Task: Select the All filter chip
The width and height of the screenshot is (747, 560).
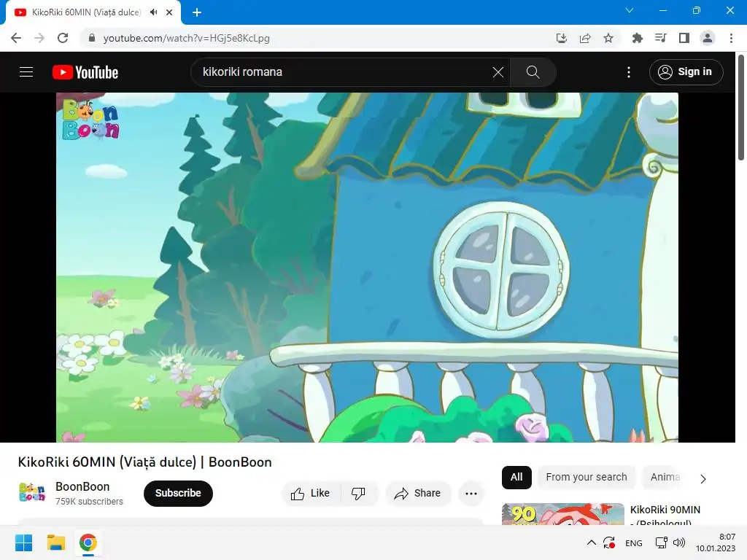Action: (x=516, y=477)
